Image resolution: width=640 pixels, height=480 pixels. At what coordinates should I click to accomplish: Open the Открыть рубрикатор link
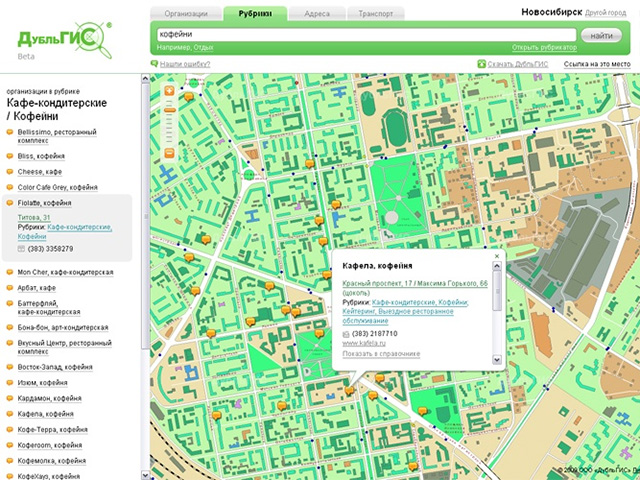pyautogui.click(x=544, y=48)
